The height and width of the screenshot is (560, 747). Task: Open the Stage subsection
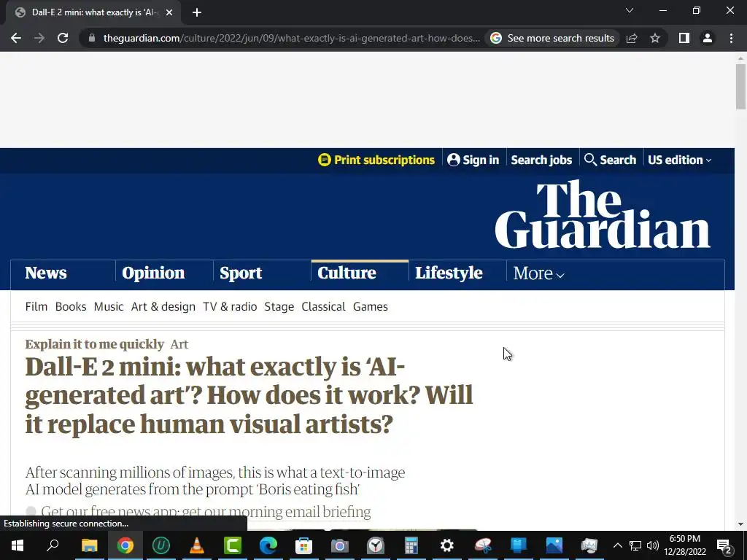279,307
